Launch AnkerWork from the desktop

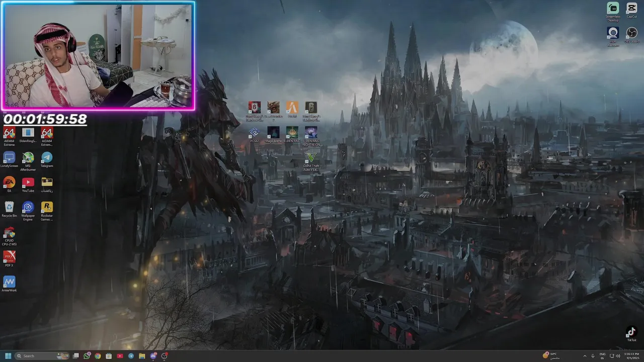pyautogui.click(x=9, y=283)
